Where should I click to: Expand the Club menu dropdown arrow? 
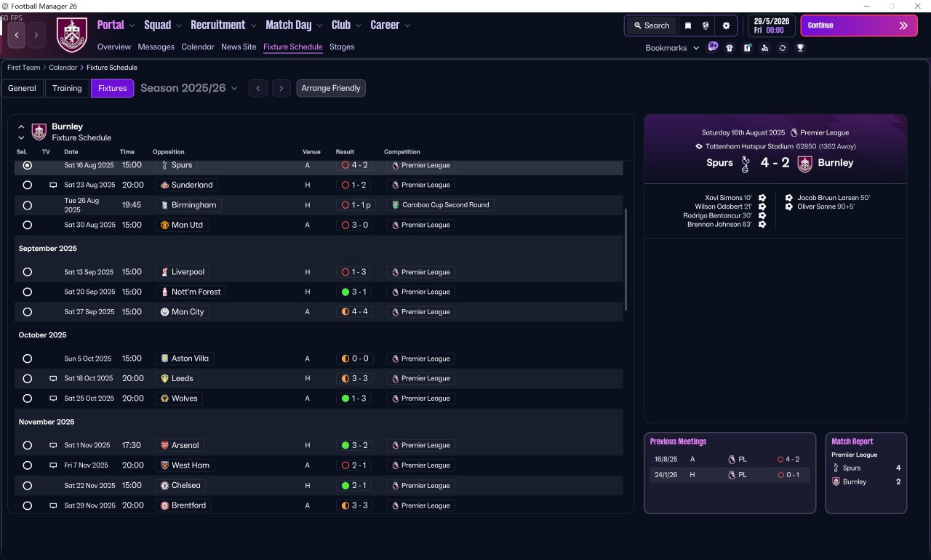pos(359,25)
